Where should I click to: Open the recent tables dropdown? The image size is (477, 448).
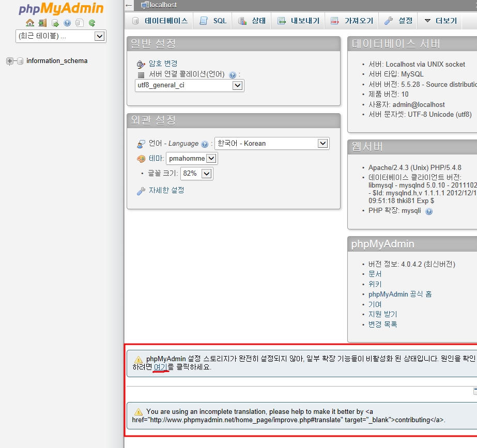61,36
